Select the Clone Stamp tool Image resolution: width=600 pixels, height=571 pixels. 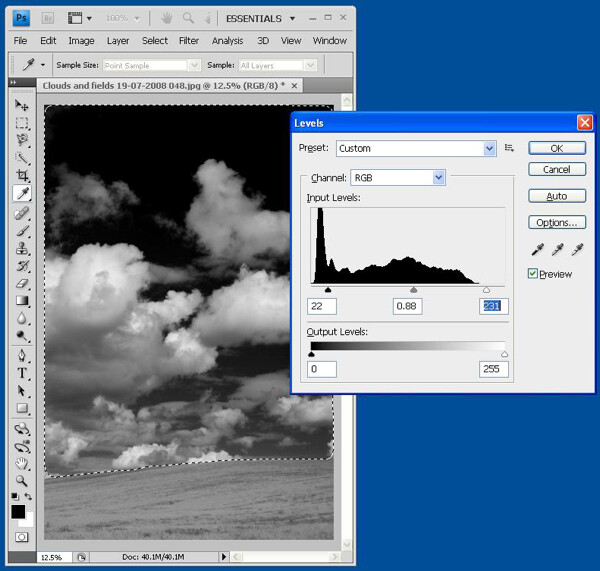[x=22, y=248]
